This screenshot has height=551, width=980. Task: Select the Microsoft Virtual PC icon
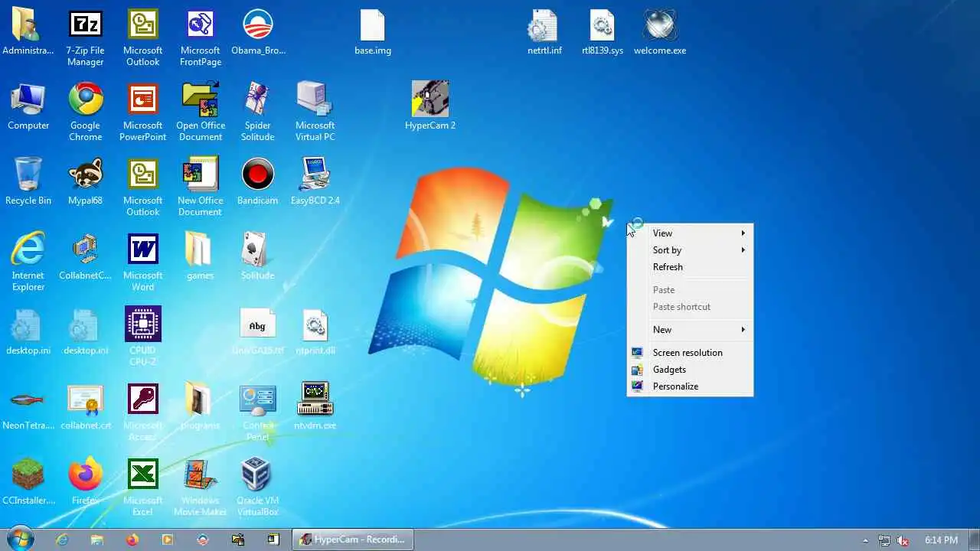coord(315,112)
